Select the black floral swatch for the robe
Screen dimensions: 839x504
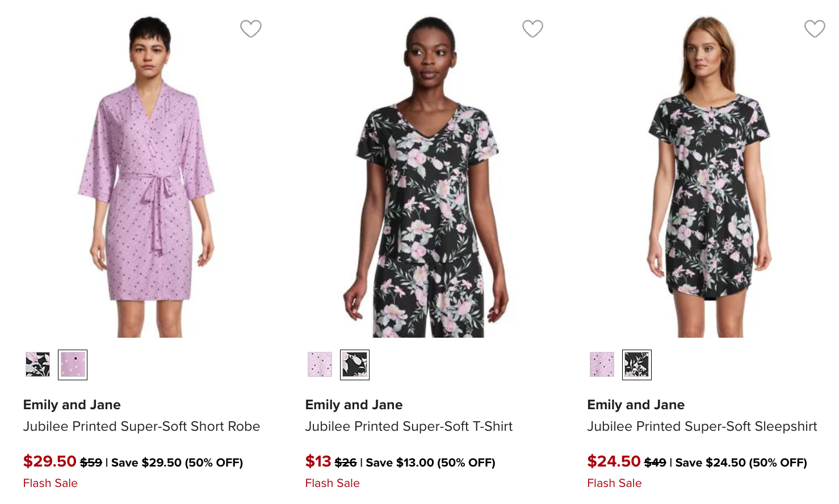click(x=37, y=365)
